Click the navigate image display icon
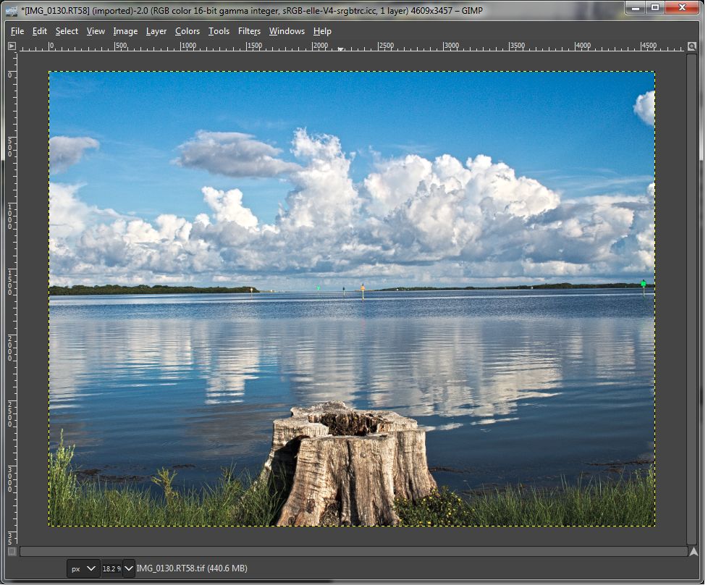 [x=693, y=551]
